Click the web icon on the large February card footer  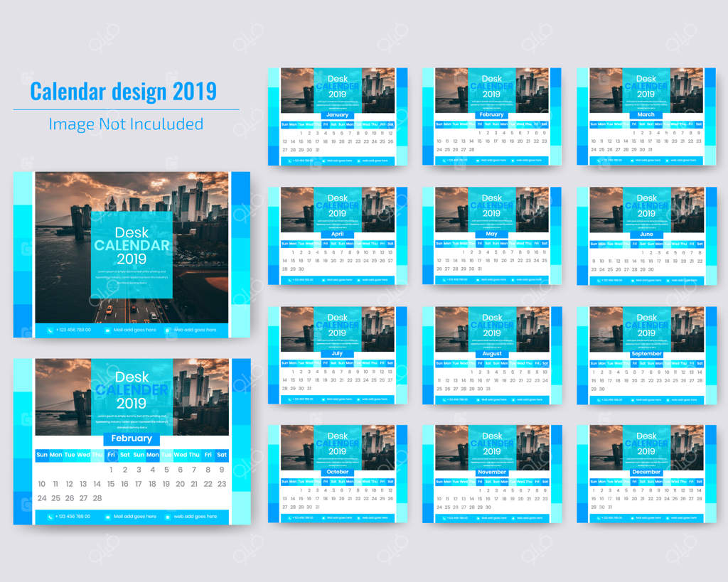pos(168,517)
